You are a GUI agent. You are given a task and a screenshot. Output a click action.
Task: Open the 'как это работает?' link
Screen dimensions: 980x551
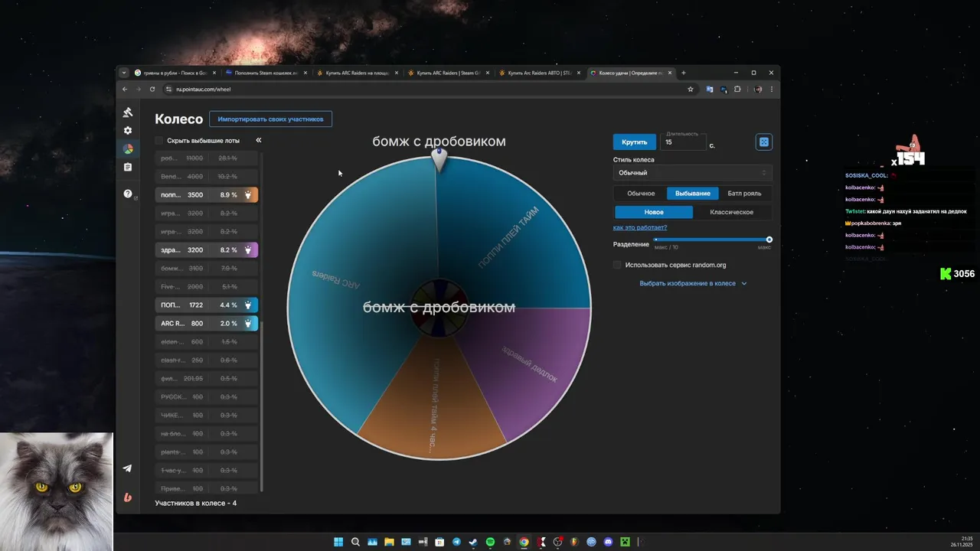pos(640,227)
